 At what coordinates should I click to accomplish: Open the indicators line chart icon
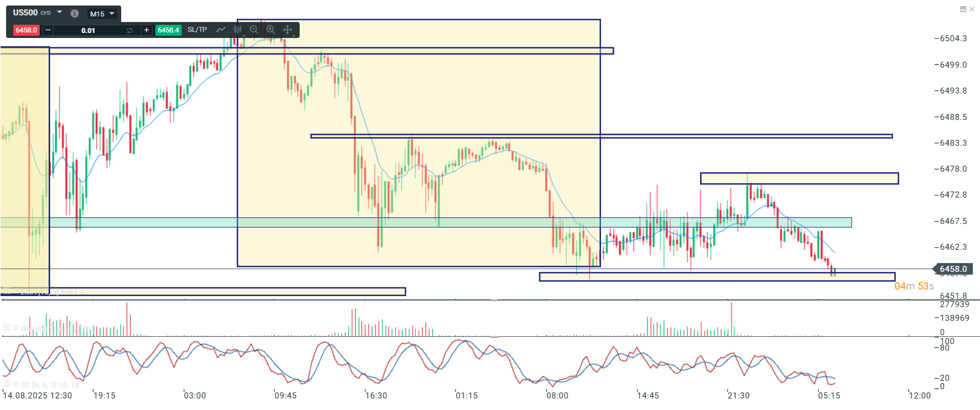[221, 30]
